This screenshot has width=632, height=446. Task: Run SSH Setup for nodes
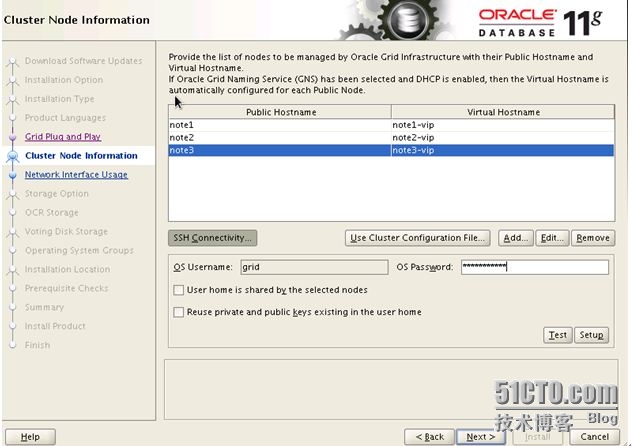click(x=591, y=335)
